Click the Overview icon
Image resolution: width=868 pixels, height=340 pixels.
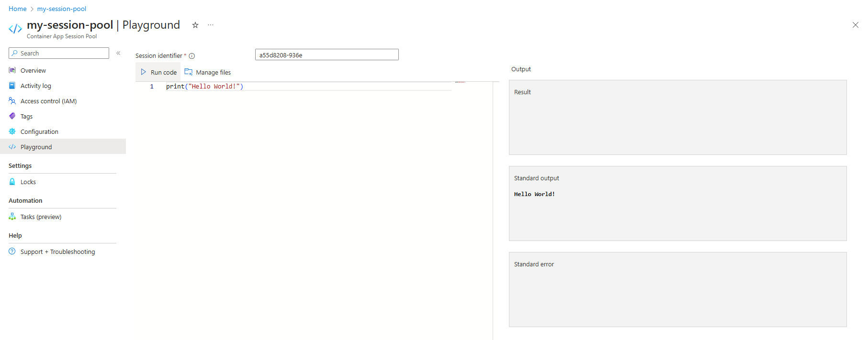click(12, 70)
